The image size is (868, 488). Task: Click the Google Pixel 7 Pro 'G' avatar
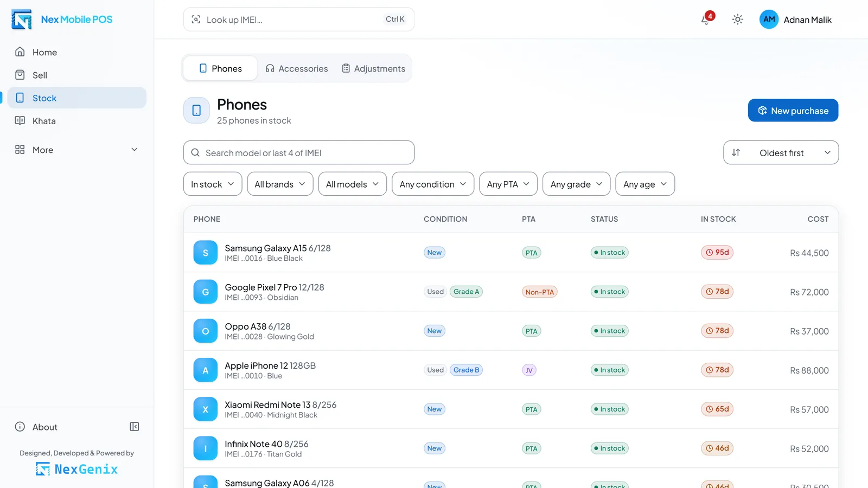(206, 292)
